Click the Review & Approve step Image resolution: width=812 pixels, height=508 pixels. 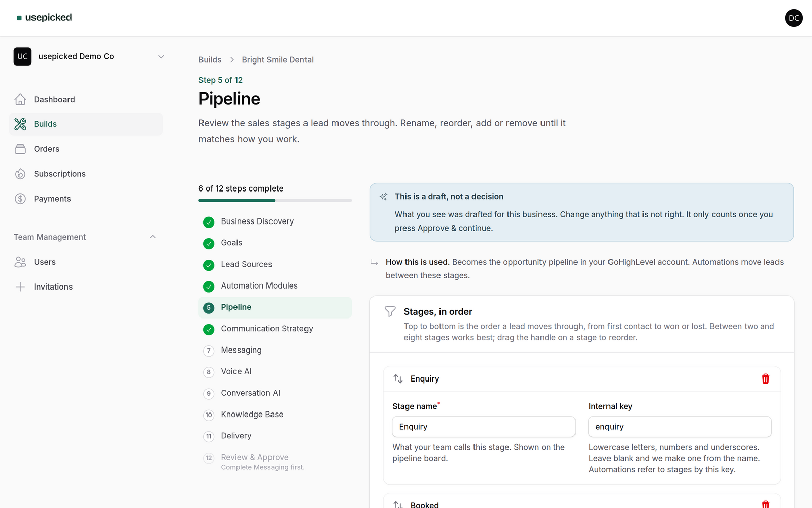[x=275, y=461]
